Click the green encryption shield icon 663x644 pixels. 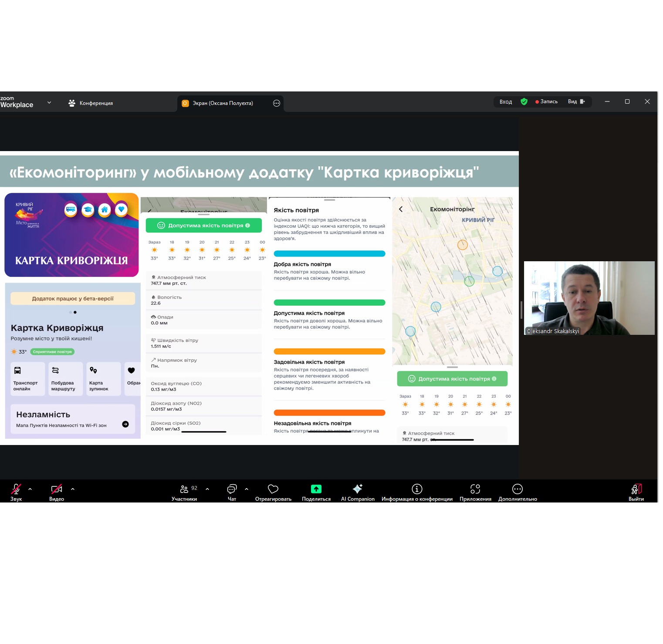pyautogui.click(x=524, y=102)
